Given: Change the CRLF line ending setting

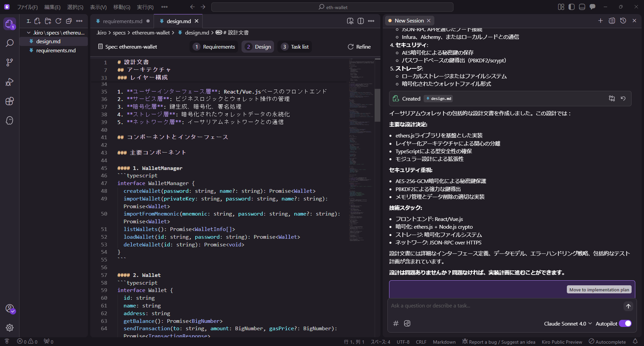Looking at the screenshot, I should (x=421, y=342).
